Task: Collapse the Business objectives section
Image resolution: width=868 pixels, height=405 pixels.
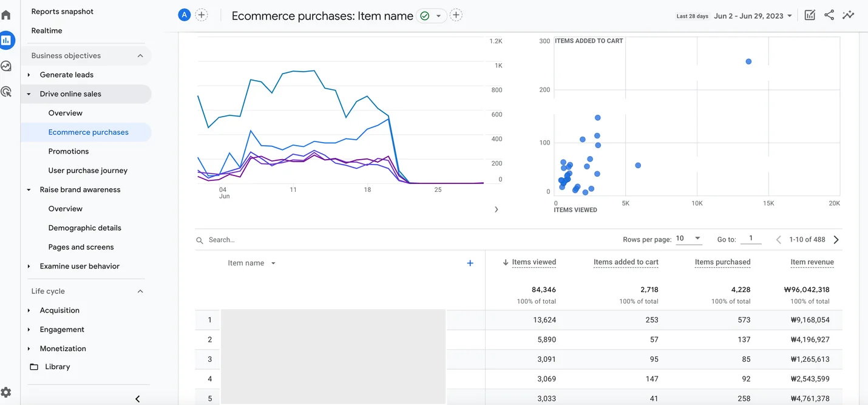Action: (x=140, y=56)
